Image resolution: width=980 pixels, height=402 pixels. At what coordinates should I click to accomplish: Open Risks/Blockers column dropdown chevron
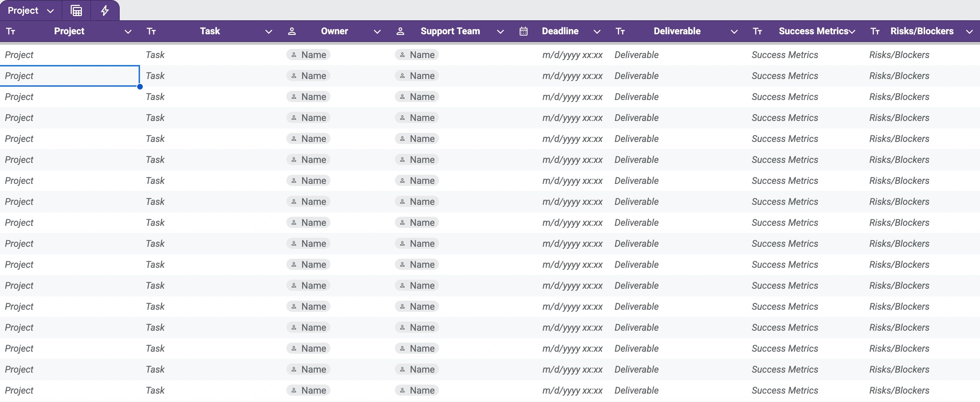tap(969, 31)
